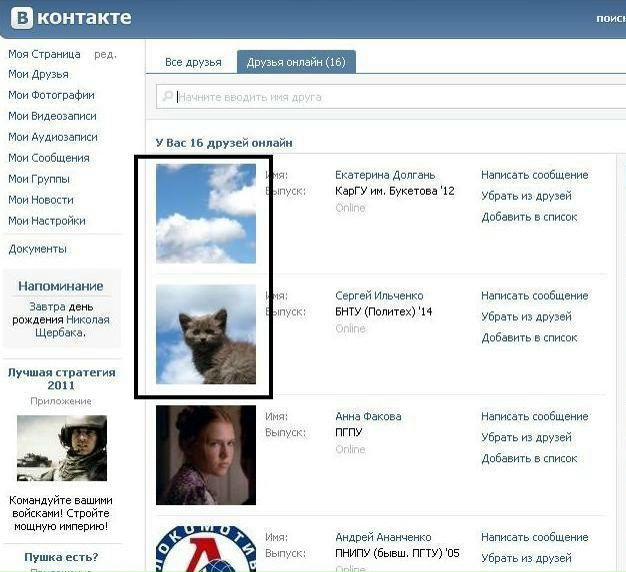Click the search magnifier icon in friends field
The image size is (626, 572).
[x=167, y=97]
